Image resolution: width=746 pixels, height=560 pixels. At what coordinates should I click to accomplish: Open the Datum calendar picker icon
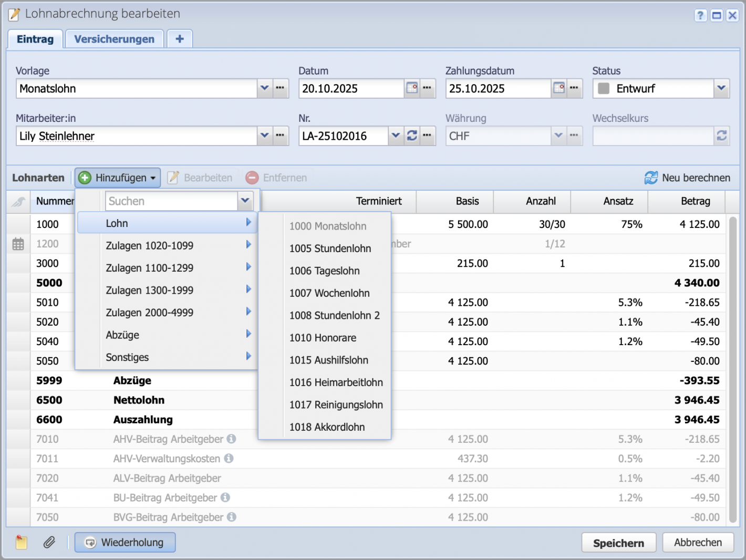click(412, 88)
